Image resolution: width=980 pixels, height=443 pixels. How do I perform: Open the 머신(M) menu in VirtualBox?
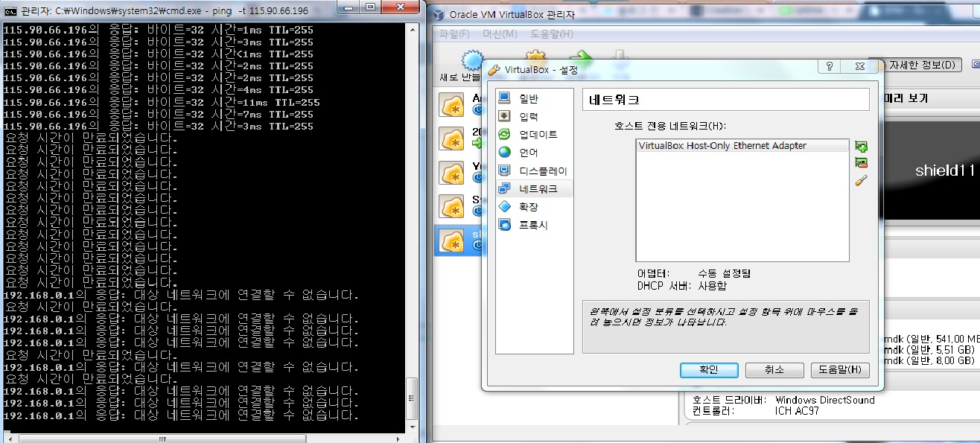(500, 34)
